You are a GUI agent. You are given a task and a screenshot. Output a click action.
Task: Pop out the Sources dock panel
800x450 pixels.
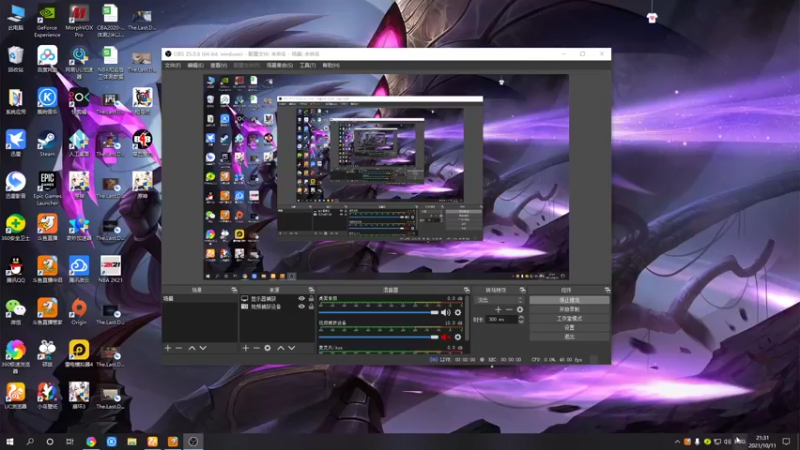coord(311,290)
